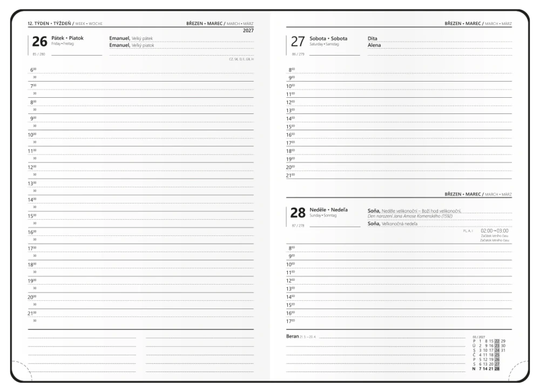Click the 15:00 time label under Sunday 28
This screenshot has width=540, height=392.
click(291, 305)
